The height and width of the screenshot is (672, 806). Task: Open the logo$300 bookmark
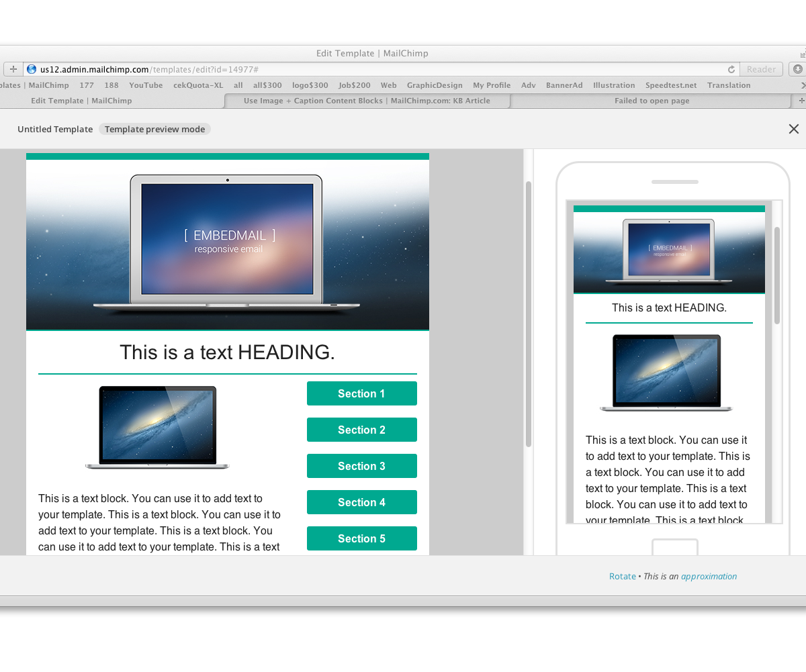pyautogui.click(x=310, y=85)
